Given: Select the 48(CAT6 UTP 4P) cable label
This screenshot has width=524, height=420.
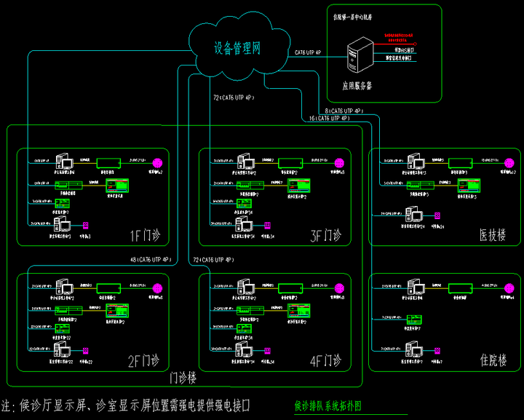Looking at the screenshot, I should tap(151, 260).
